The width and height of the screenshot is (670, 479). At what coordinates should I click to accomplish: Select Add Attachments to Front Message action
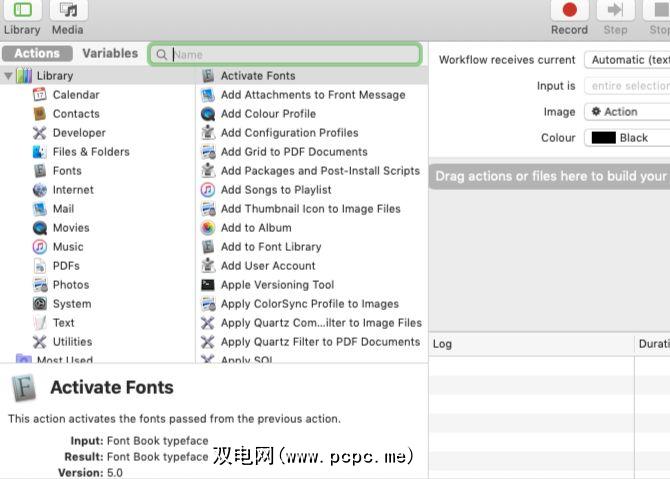(312, 95)
